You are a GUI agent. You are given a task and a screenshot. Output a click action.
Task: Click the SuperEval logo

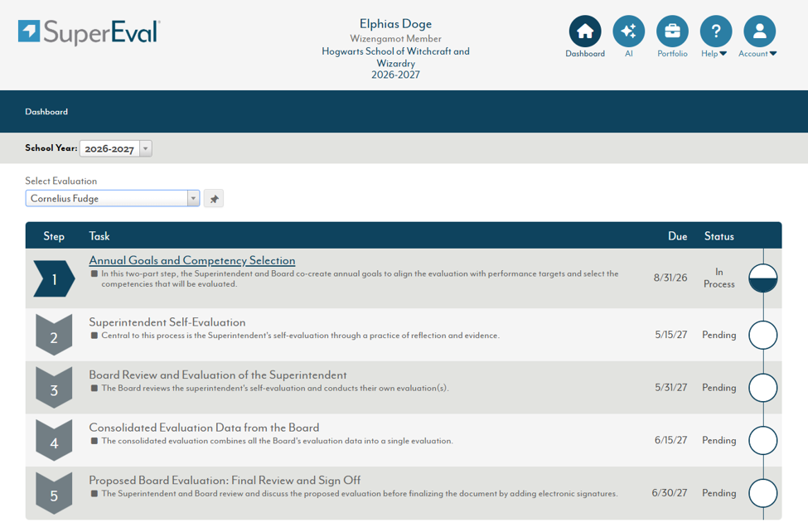(90, 32)
